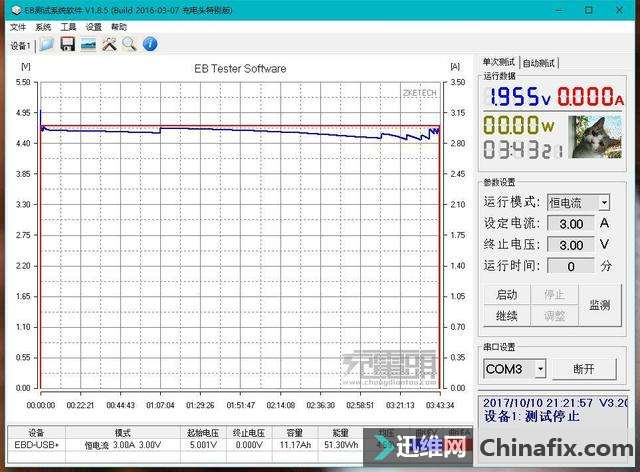This screenshot has height=472, width=640.
Task: Open the 工具 menu
Action: [x=68, y=27]
